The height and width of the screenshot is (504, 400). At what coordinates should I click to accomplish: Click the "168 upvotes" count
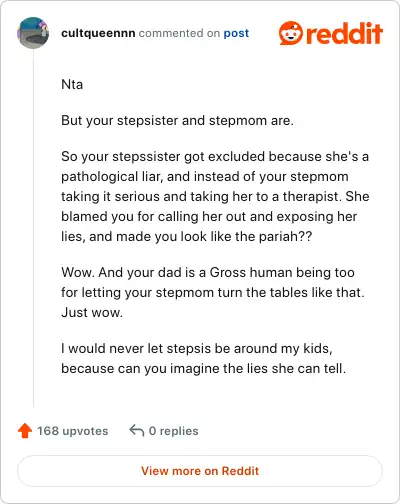pos(73,431)
